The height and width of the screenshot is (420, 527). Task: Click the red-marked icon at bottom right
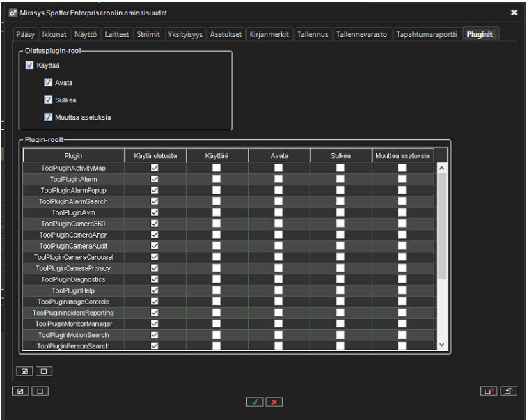[489, 391]
